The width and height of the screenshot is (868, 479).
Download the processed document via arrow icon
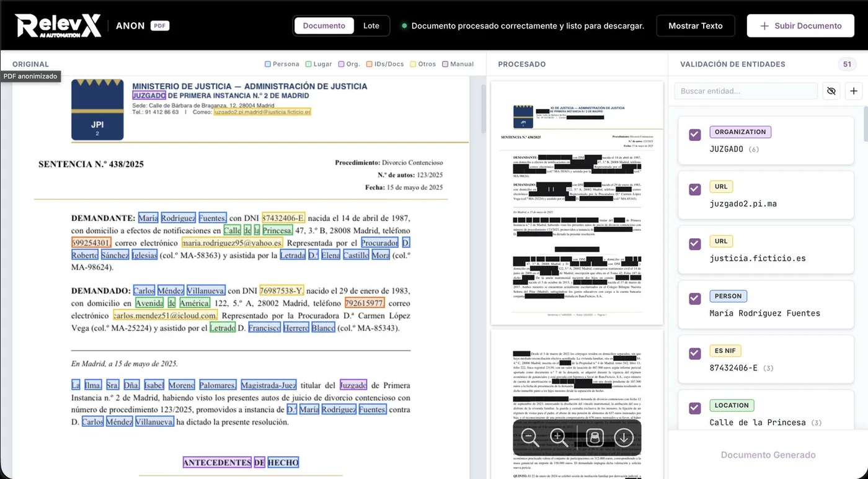[x=623, y=437]
